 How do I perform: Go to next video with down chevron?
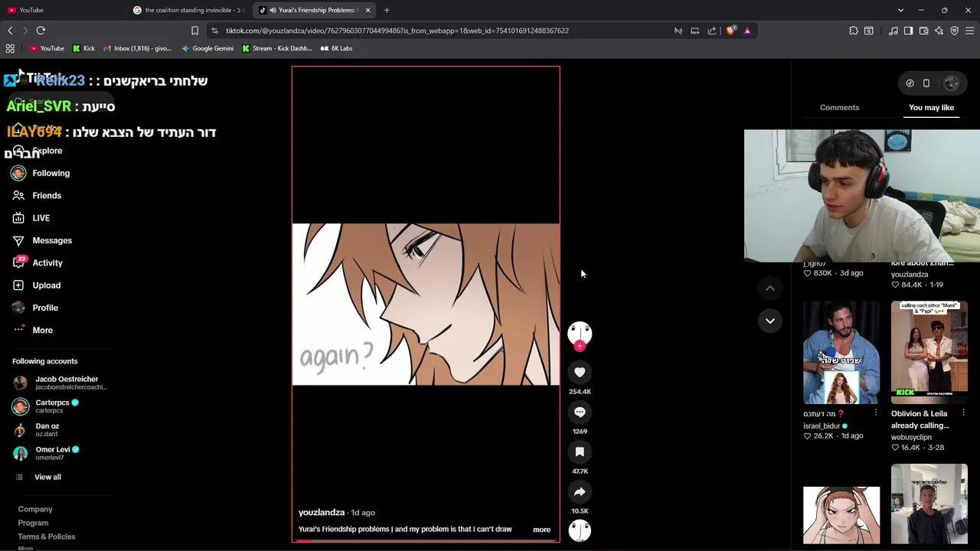coord(770,321)
